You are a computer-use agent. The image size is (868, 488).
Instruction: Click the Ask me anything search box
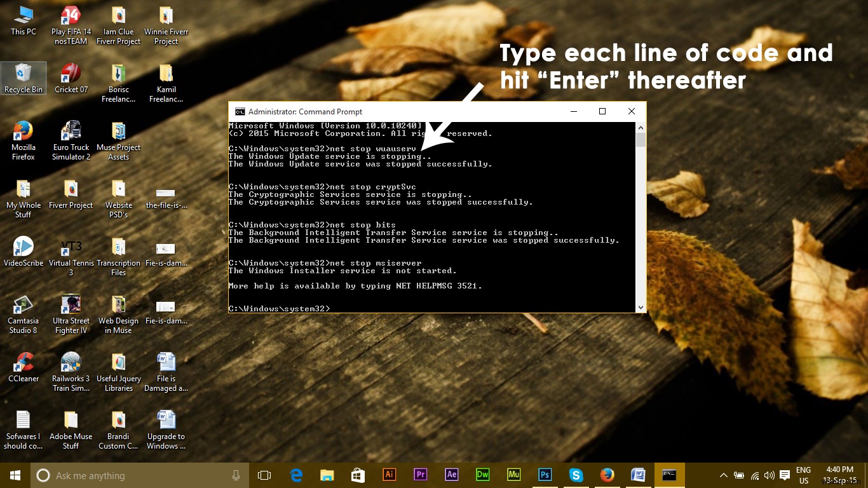pos(139,475)
